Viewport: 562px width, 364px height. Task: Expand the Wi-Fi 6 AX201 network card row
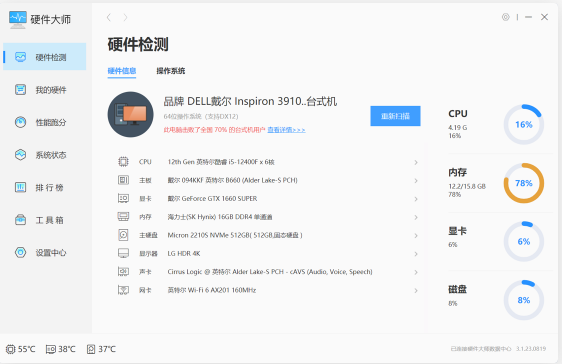267,290
